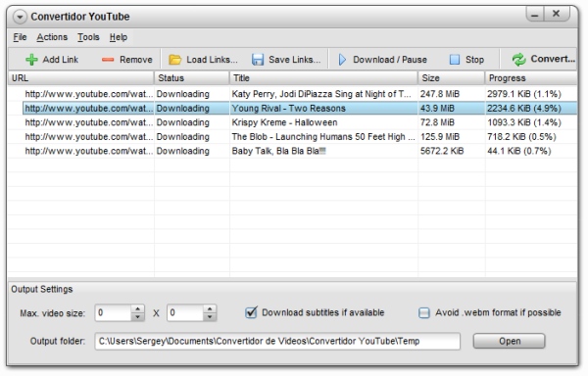This screenshot has width=588, height=376.
Task: Click the 44.1 KiB (0.7%) progress cell
Action: click(519, 151)
